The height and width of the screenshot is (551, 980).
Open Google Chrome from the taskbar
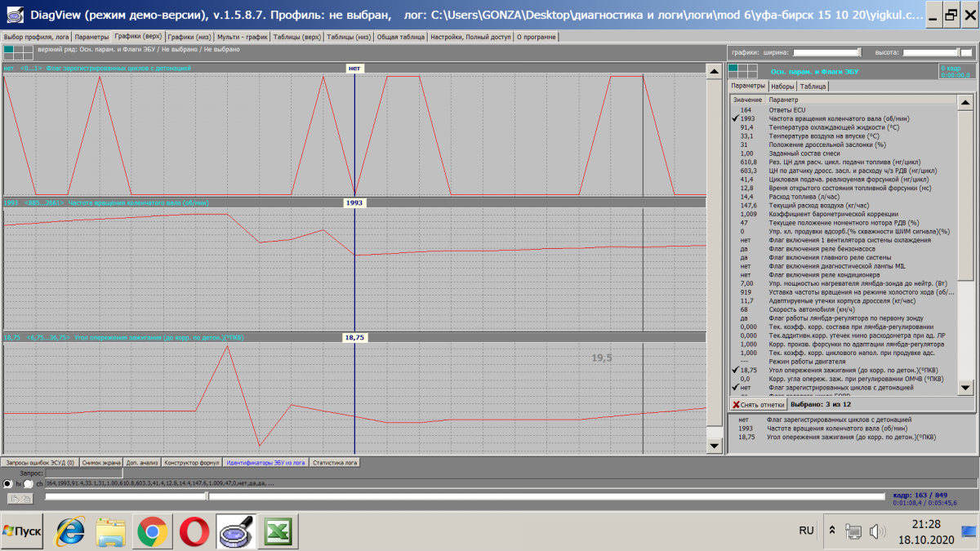(152, 531)
